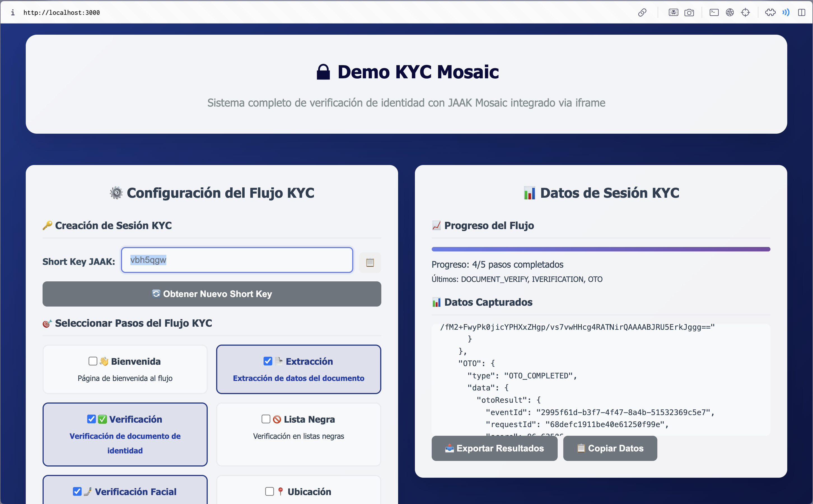The width and height of the screenshot is (813, 504).
Task: Click the puzzle piece extensions icon
Action: 770,13
